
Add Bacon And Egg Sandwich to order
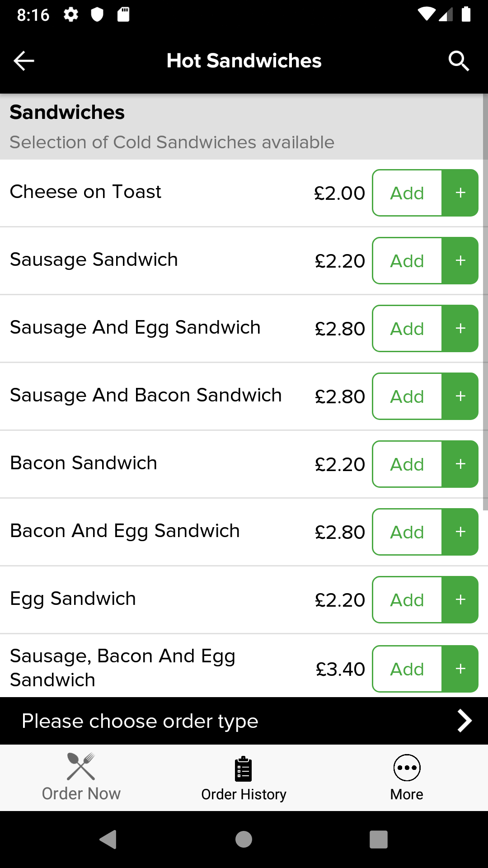click(x=407, y=532)
